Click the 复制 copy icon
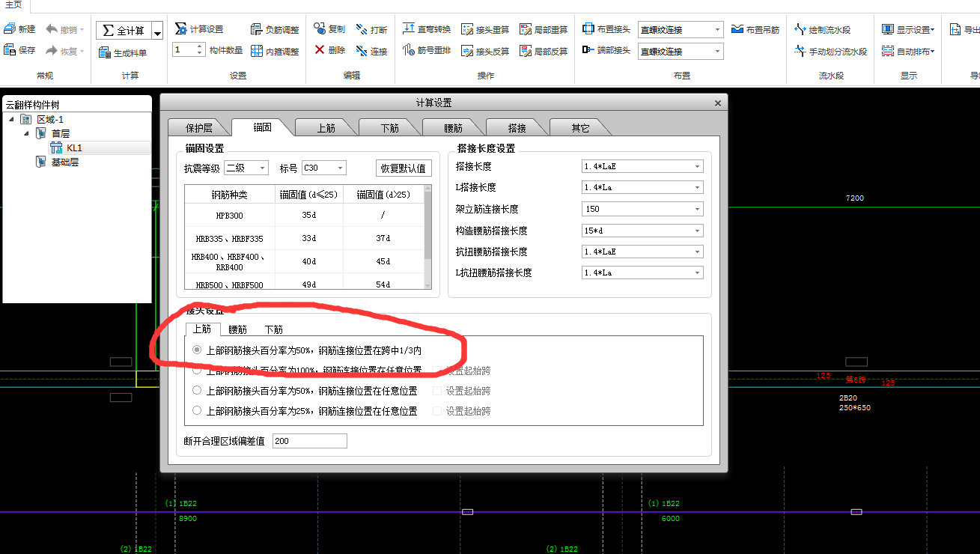 click(319, 29)
